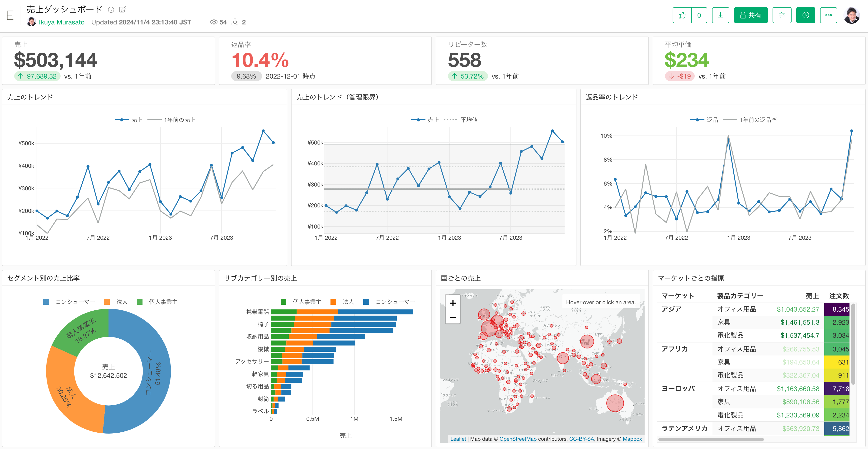Click the 売上 column header in market table

click(x=812, y=296)
